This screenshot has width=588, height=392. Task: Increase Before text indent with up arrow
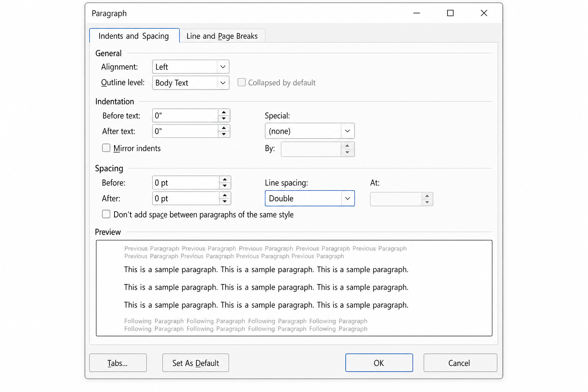coord(224,113)
